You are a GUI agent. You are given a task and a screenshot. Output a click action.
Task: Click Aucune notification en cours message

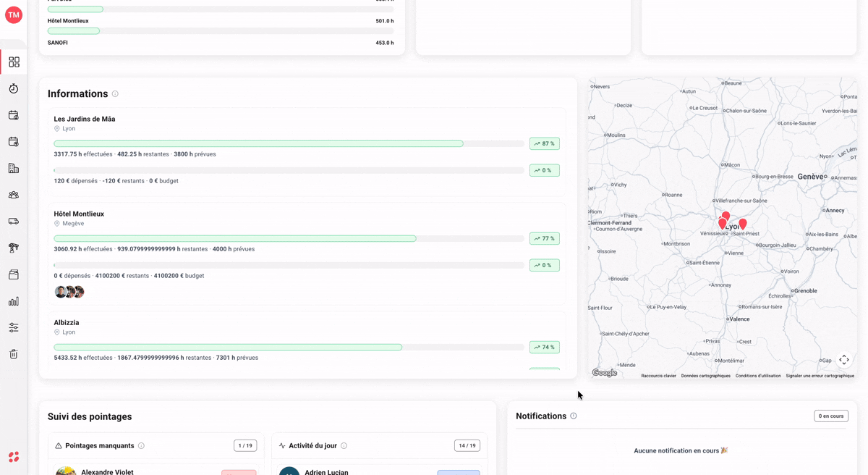(681, 450)
